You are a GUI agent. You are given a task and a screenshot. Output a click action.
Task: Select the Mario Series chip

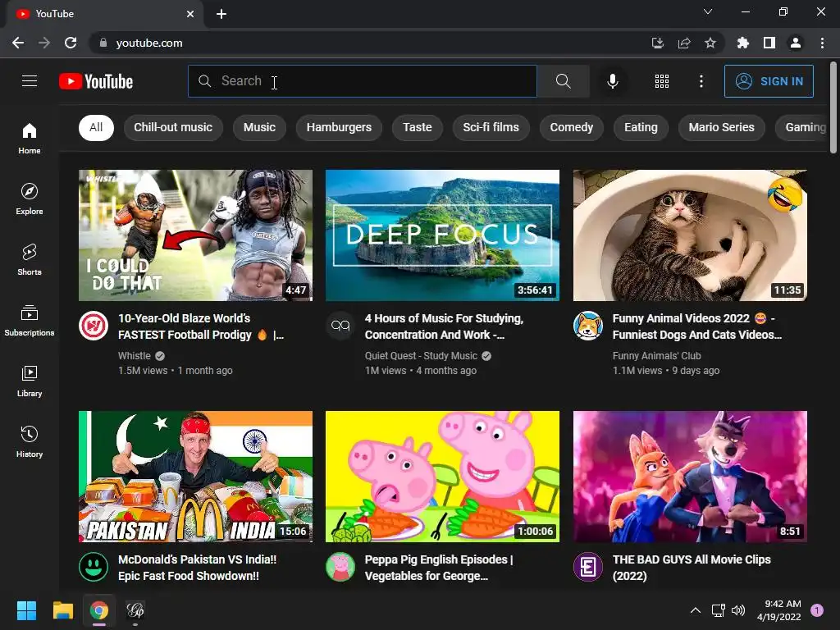tap(722, 127)
